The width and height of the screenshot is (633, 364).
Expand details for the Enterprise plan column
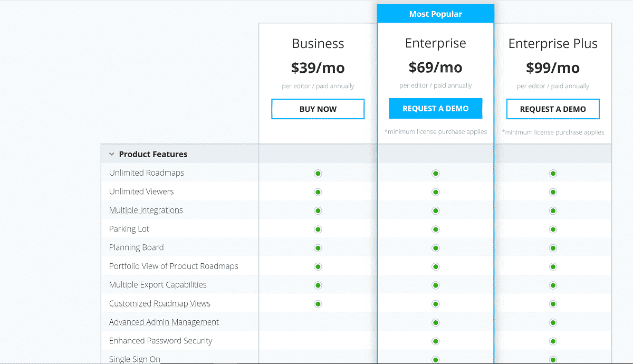pyautogui.click(x=435, y=43)
